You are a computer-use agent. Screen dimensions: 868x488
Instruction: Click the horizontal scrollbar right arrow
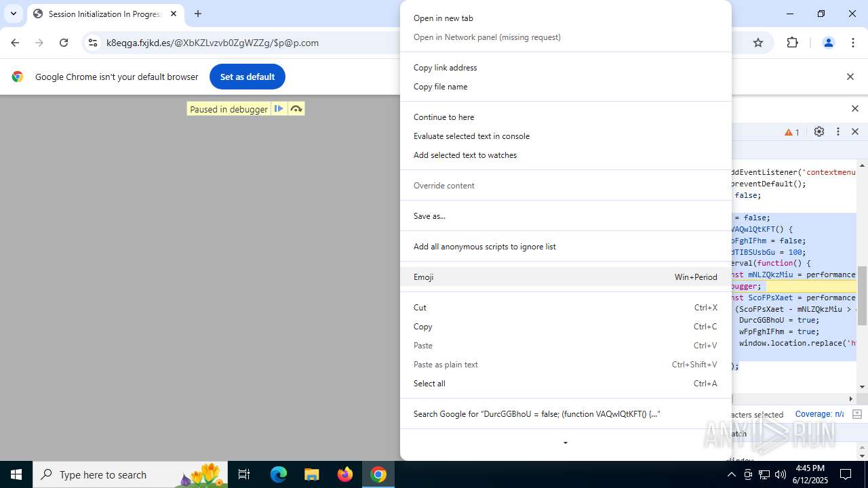851,399
